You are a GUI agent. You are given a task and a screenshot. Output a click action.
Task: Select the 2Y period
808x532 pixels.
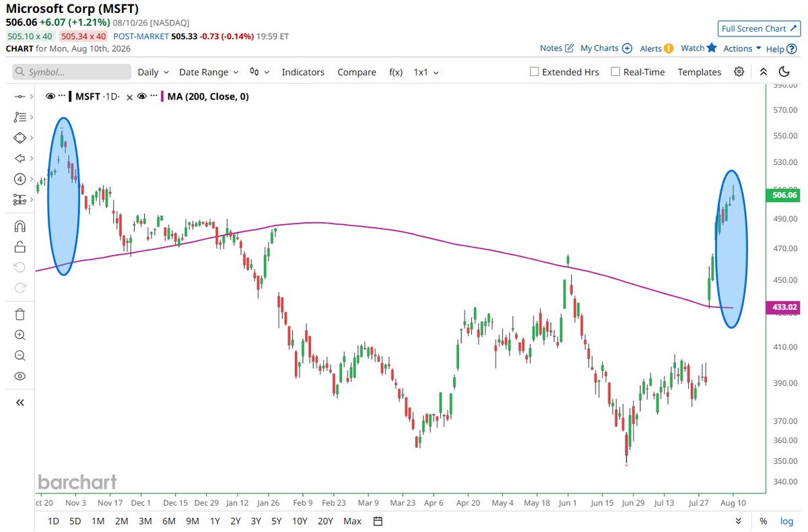click(x=236, y=521)
